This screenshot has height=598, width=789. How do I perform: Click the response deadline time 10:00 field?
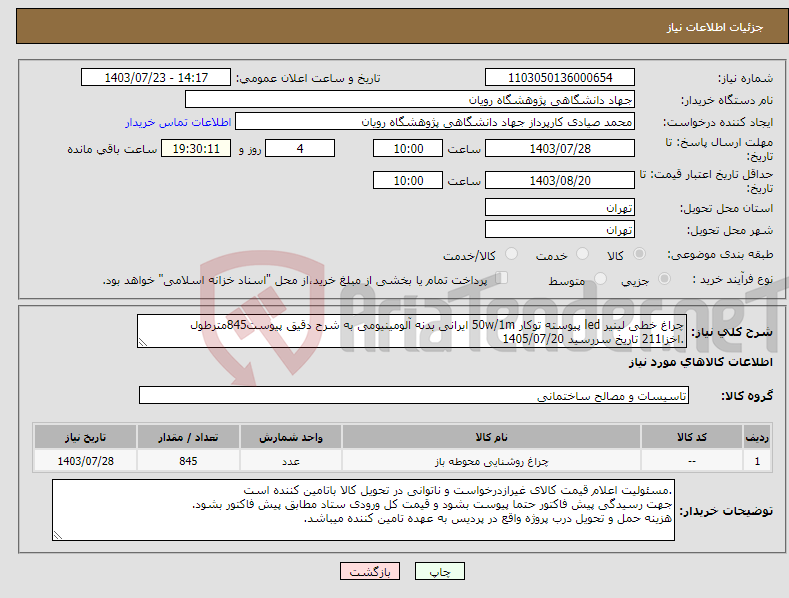(408, 148)
